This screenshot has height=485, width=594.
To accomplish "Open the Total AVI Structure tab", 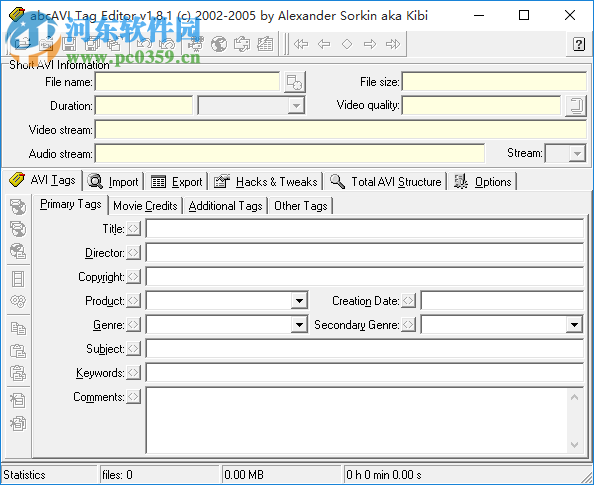I will click(386, 182).
